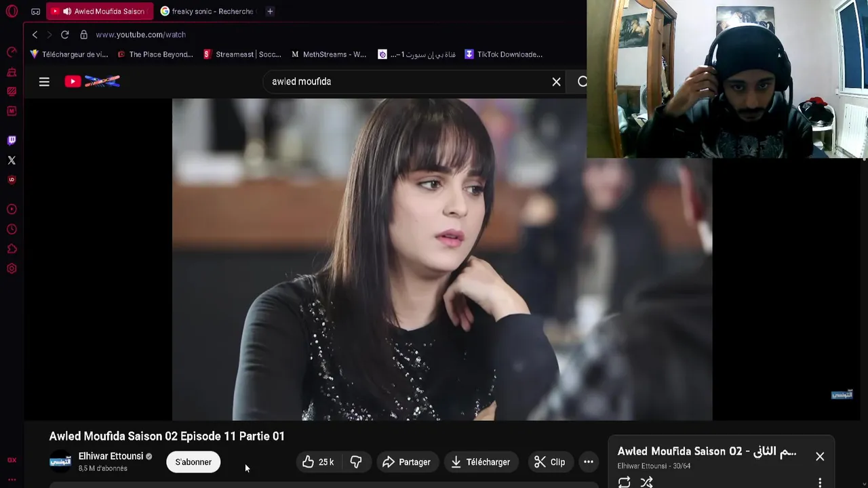Click the address bar URL www.youtube.com/watch
868x488 pixels.
pyautogui.click(x=140, y=35)
